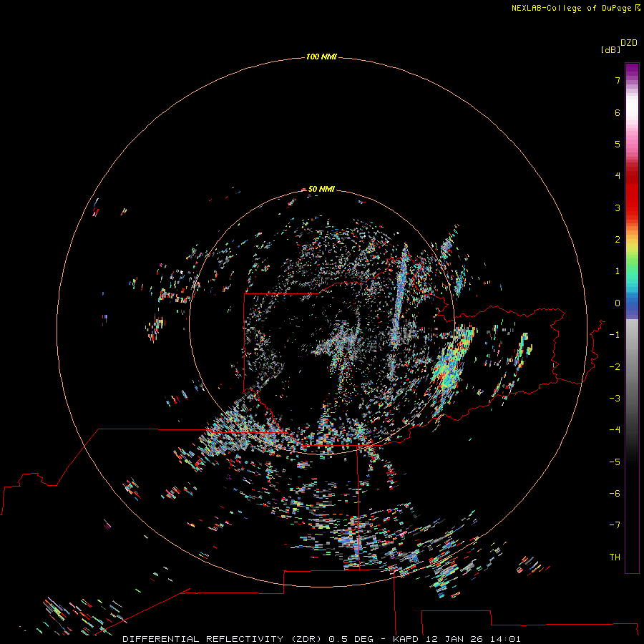Click the 0 value on color scale

pos(618,303)
